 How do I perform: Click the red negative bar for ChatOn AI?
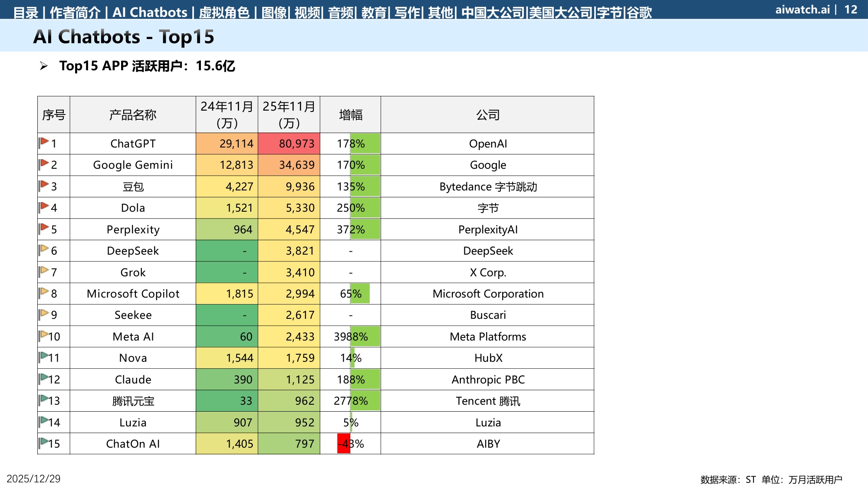(344, 444)
